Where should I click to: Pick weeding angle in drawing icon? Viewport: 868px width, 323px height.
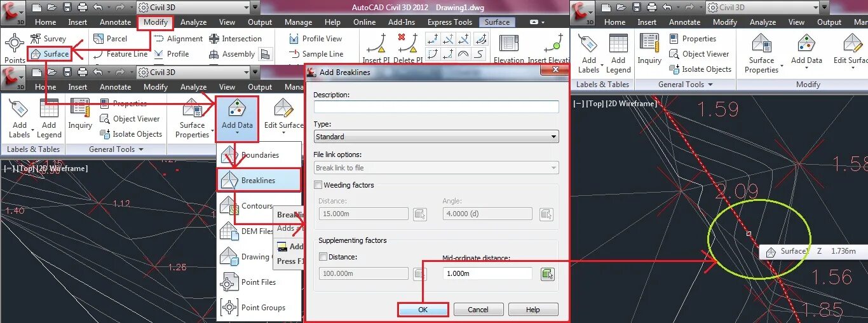pos(546,214)
